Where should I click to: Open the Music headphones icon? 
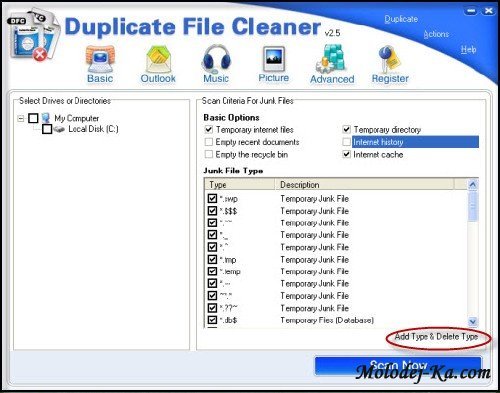click(216, 59)
